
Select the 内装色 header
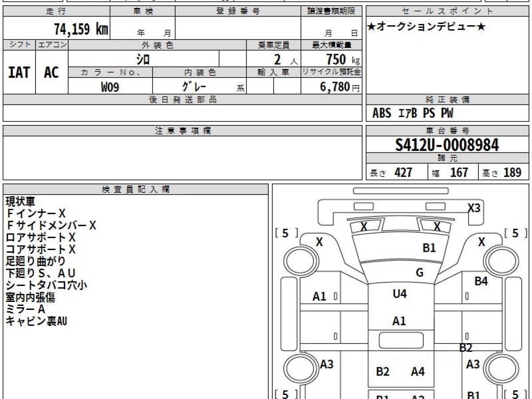(199, 72)
